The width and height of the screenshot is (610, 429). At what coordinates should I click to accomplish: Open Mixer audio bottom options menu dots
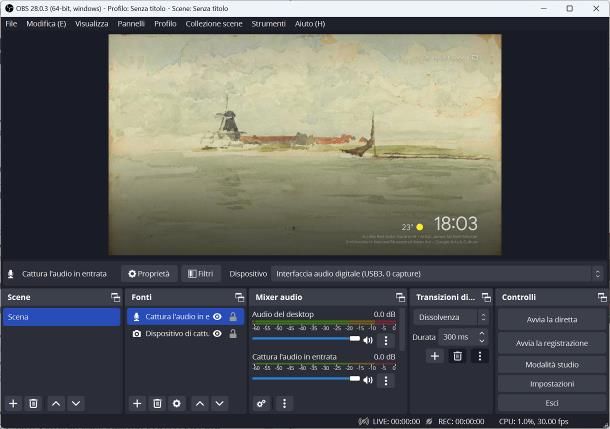coord(284,403)
